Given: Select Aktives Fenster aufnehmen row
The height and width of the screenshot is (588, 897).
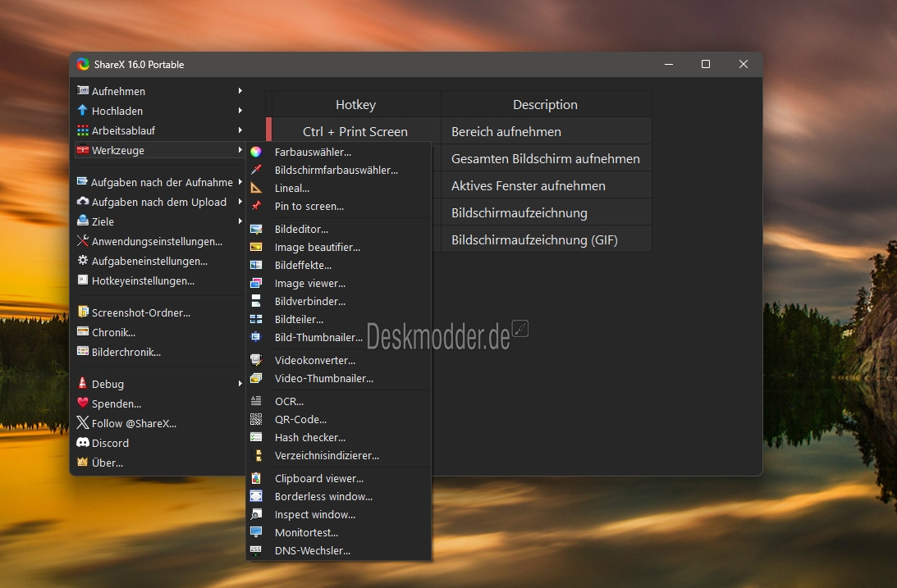Looking at the screenshot, I should [x=547, y=185].
